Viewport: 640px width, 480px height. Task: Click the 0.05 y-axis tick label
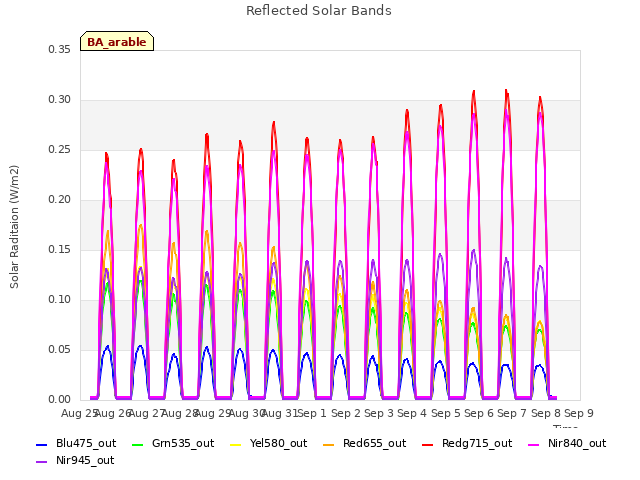tap(60, 349)
